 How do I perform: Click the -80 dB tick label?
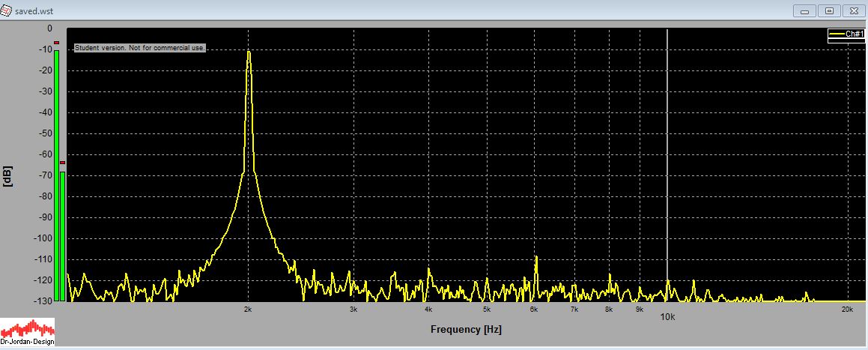point(46,196)
